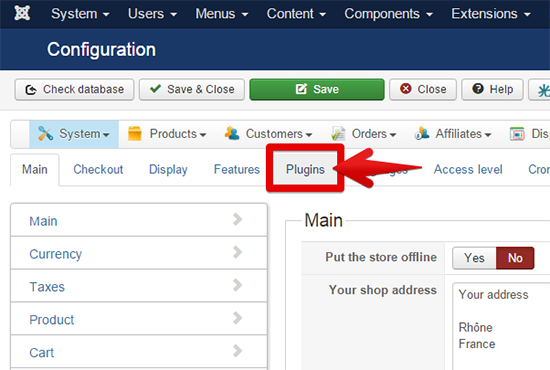Click the Configuration page title
The width and height of the screenshot is (550, 370).
101,49
